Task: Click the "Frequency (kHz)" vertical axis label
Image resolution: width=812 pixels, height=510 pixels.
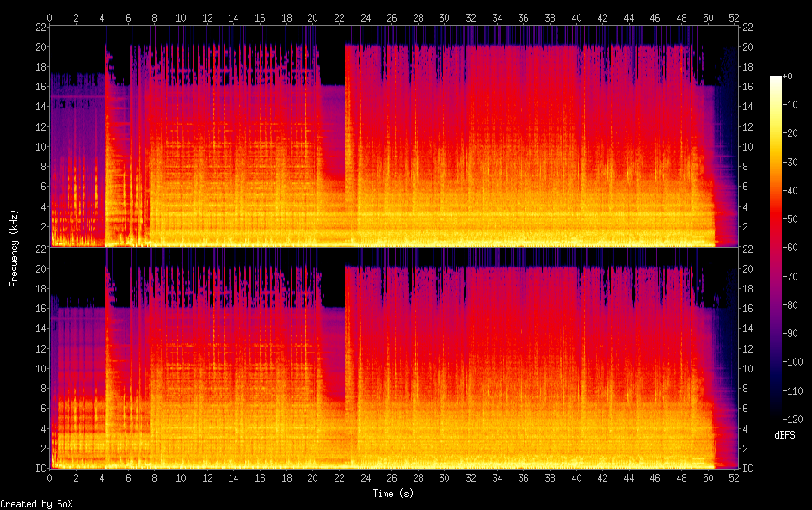Action: point(14,248)
